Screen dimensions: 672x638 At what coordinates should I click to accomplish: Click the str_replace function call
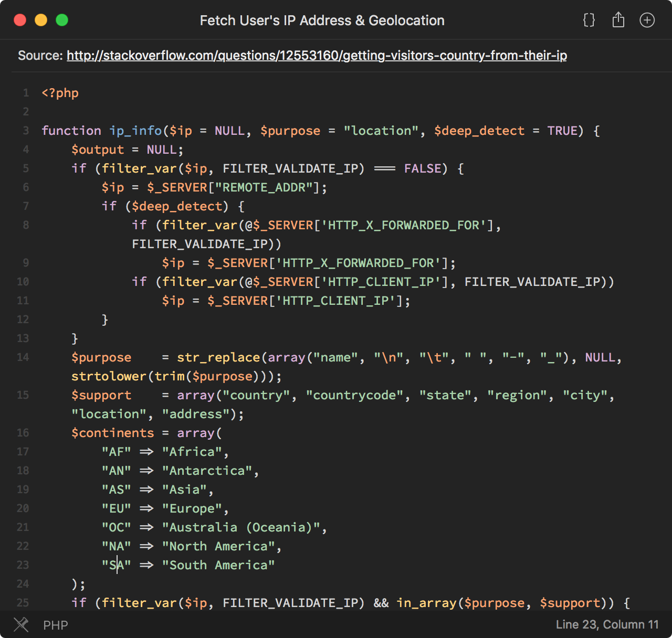click(x=218, y=357)
